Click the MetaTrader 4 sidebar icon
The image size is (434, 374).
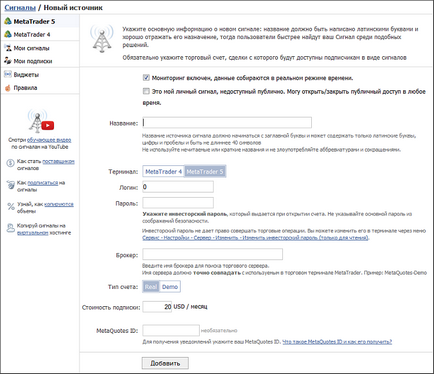click(8, 34)
